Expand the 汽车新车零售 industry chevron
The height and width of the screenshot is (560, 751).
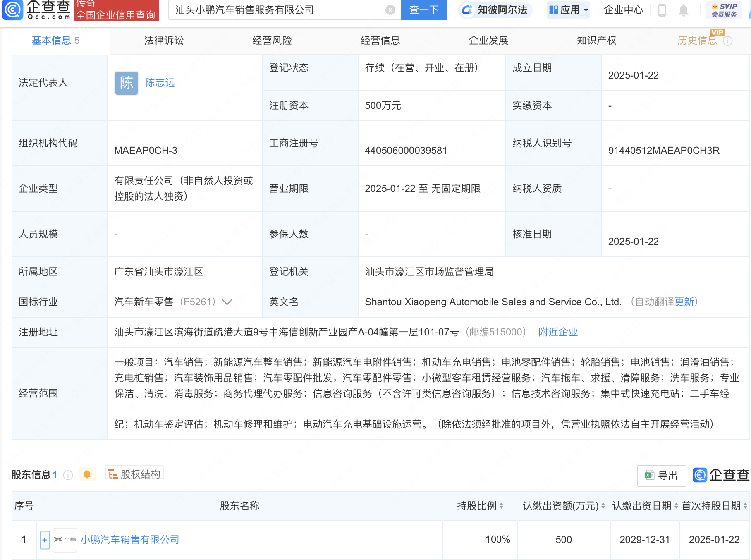227,302
